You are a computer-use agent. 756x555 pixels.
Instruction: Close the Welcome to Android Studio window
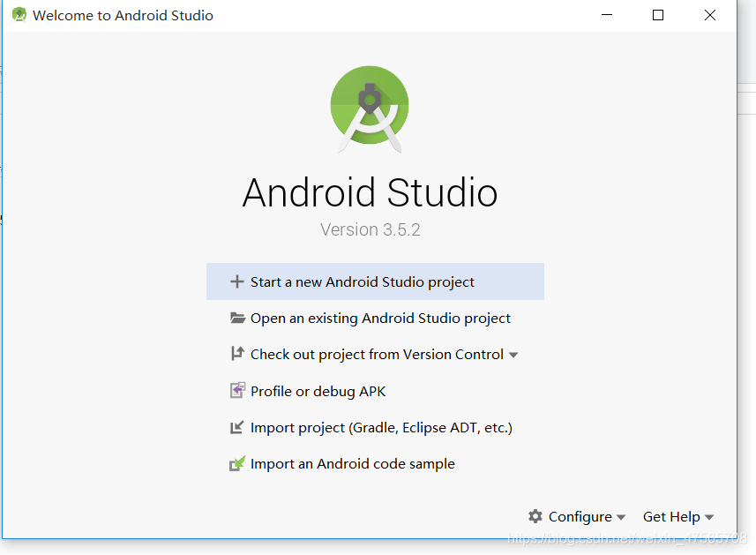[x=710, y=15]
